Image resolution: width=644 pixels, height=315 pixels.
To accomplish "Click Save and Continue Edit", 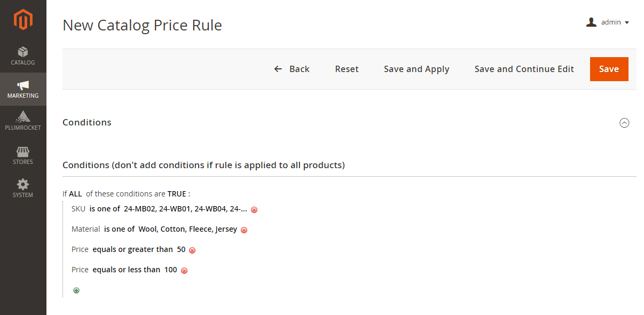I will [524, 69].
